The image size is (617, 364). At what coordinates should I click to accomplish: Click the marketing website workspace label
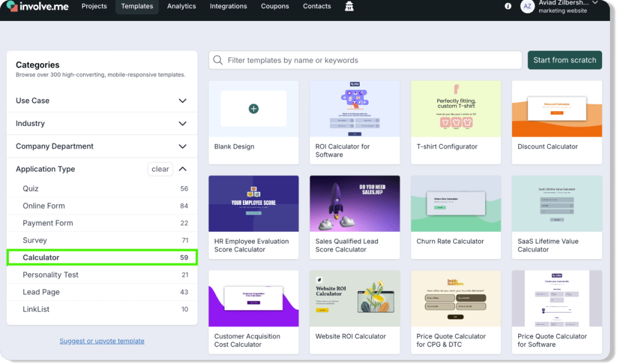563,11
